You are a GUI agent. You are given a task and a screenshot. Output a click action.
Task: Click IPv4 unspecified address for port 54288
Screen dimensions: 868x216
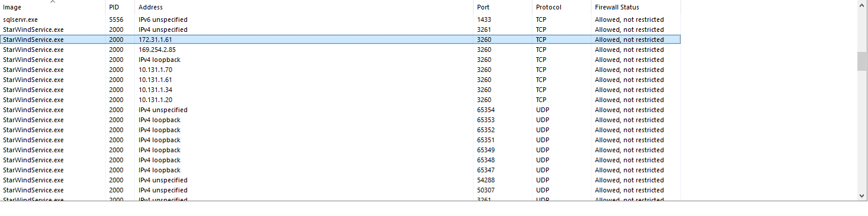tap(163, 180)
